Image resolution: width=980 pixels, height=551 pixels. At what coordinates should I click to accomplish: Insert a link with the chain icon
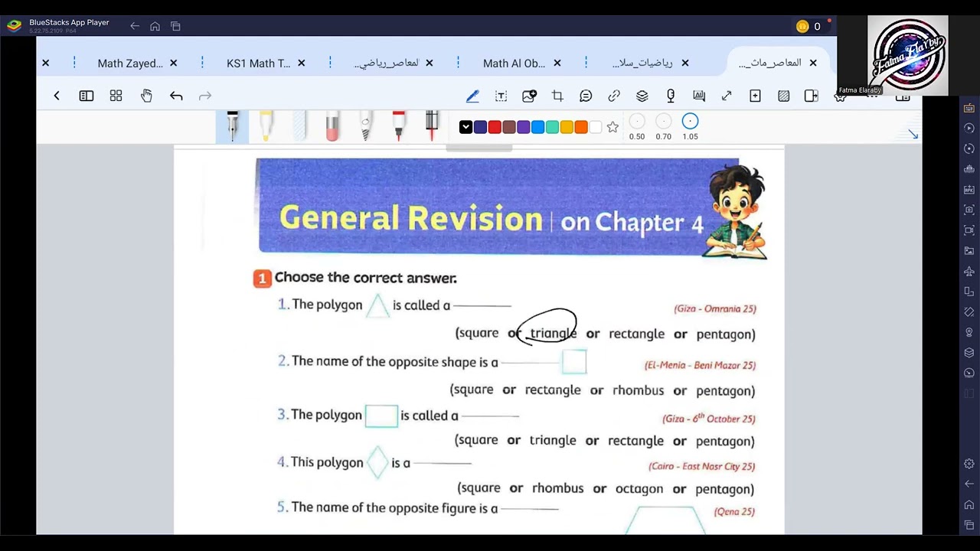(614, 96)
